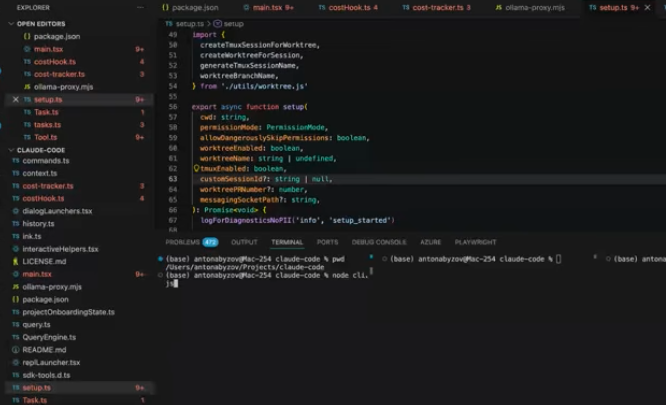Open dialogLaunchers.tsx in the file tree
Image resolution: width=666 pixels, height=405 pixels.
click(x=57, y=211)
